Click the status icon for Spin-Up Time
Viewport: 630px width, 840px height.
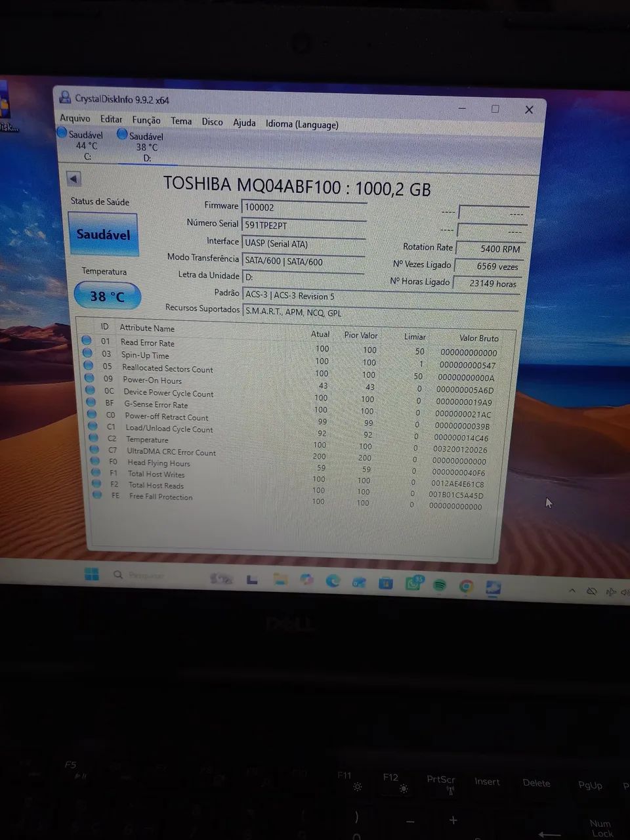point(87,353)
